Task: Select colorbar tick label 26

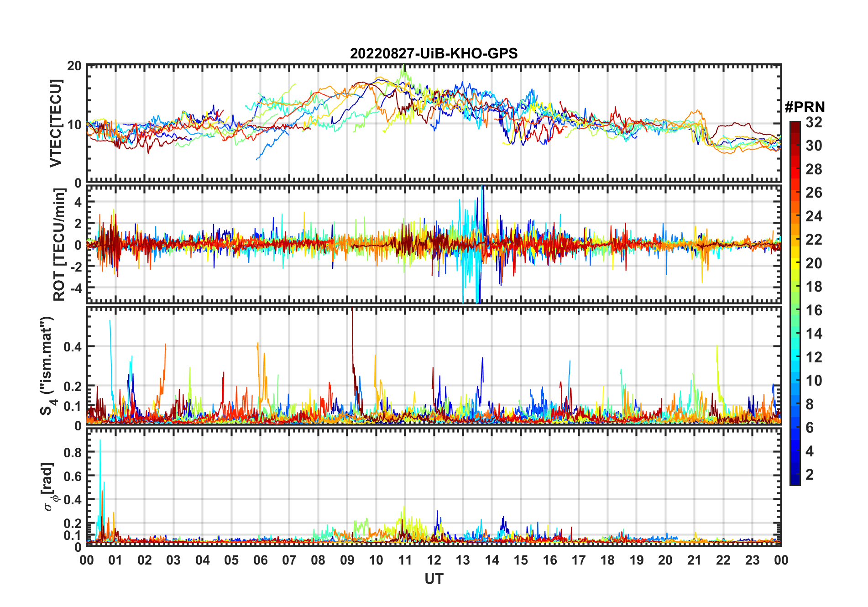Action: 814,193
